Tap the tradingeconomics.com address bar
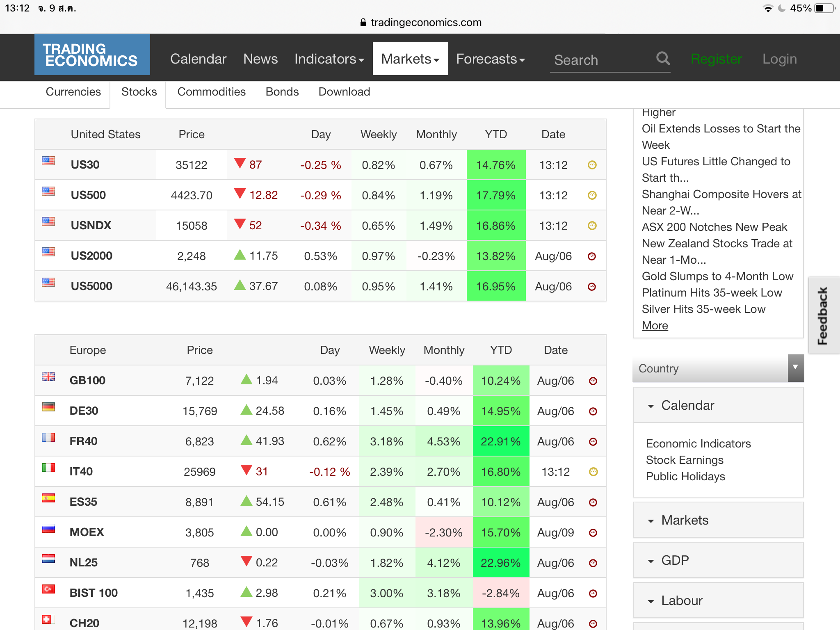This screenshot has width=840, height=630. point(420,23)
